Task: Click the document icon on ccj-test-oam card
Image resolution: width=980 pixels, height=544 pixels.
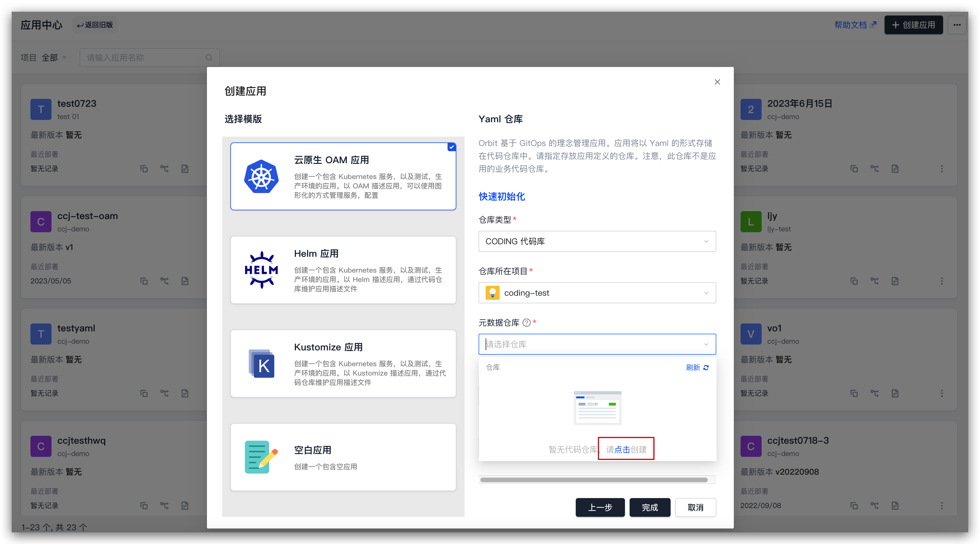Action: pyautogui.click(x=185, y=281)
